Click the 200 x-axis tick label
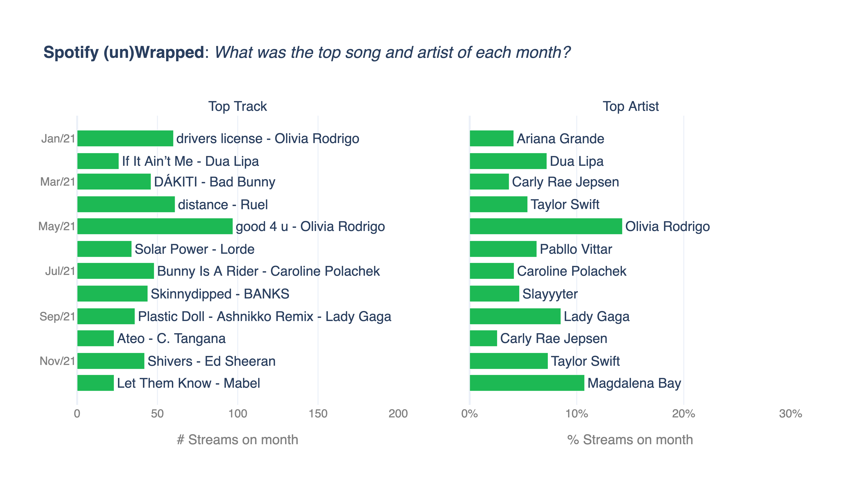The image size is (868, 482). click(398, 414)
